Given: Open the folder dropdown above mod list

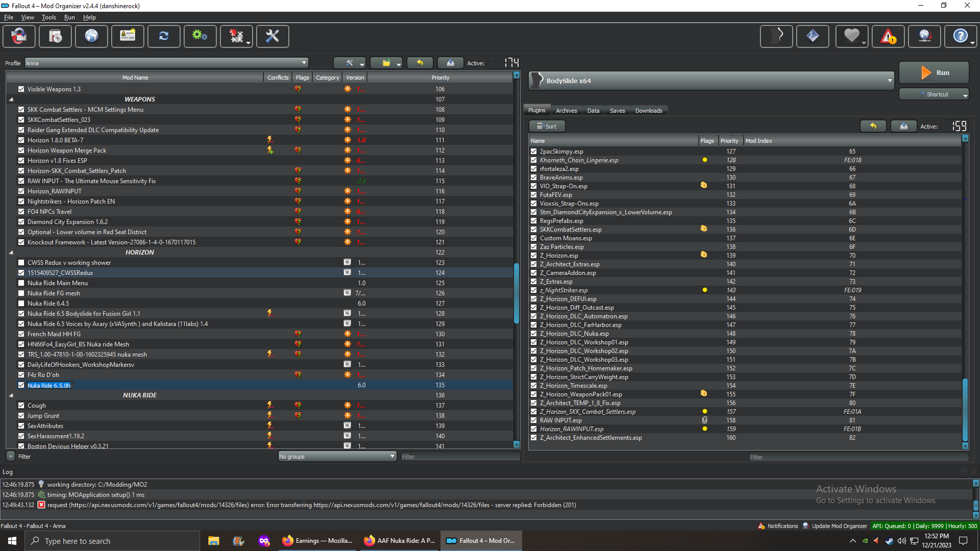Looking at the screenshot, I should click(386, 63).
